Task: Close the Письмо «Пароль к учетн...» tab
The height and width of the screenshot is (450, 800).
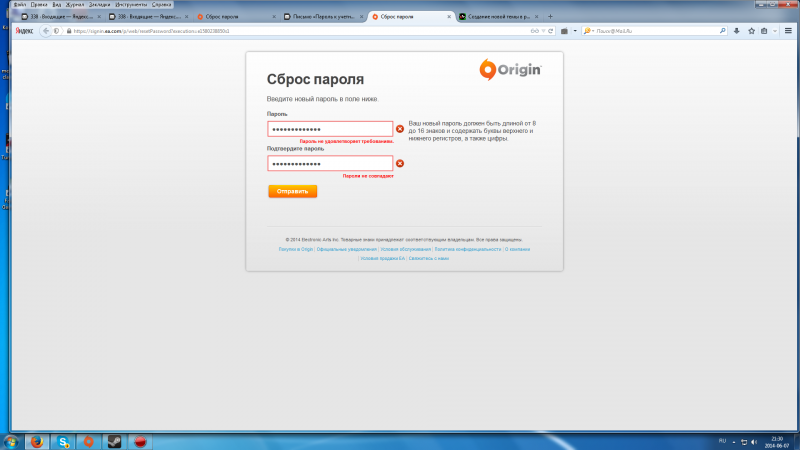Action: pos(361,17)
